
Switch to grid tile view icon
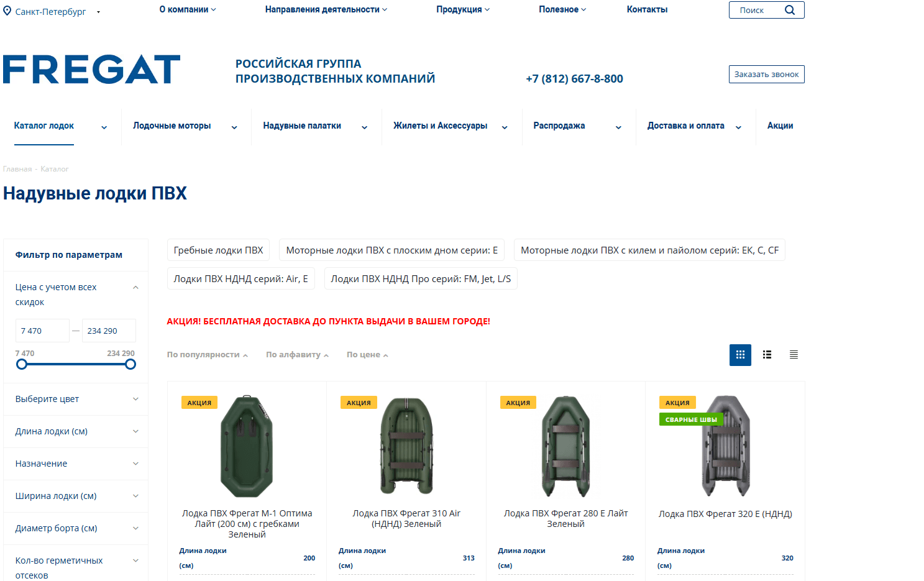(740, 355)
